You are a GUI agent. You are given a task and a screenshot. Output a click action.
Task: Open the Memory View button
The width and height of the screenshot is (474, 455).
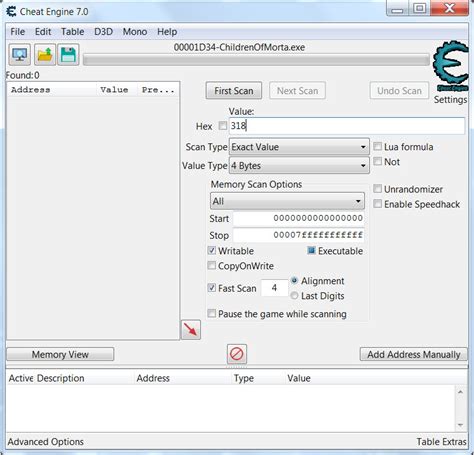point(60,354)
